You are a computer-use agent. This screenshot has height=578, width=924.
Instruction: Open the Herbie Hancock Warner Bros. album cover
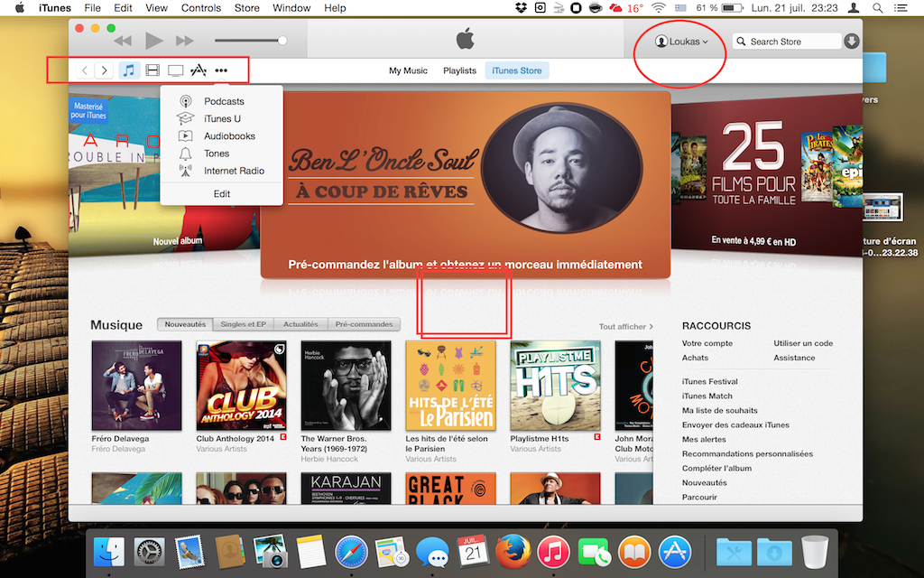point(346,386)
